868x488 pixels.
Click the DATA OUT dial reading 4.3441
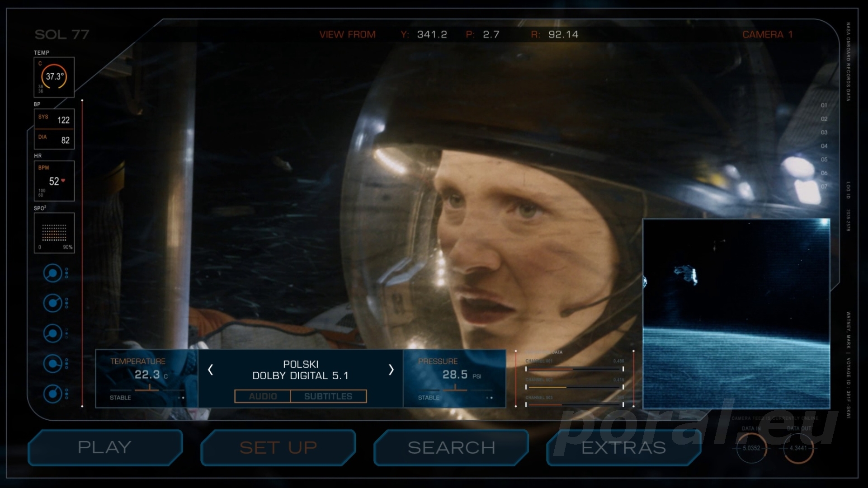click(x=798, y=448)
